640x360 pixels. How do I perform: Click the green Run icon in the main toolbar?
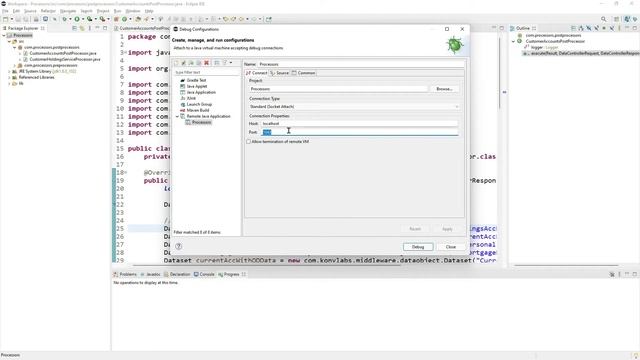point(77,19)
